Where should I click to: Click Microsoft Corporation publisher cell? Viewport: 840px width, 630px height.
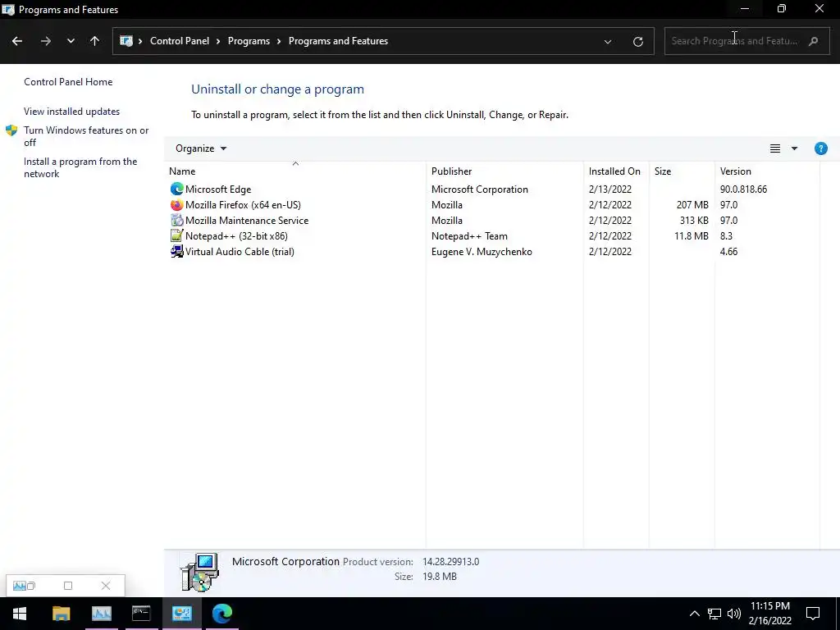[x=479, y=189]
